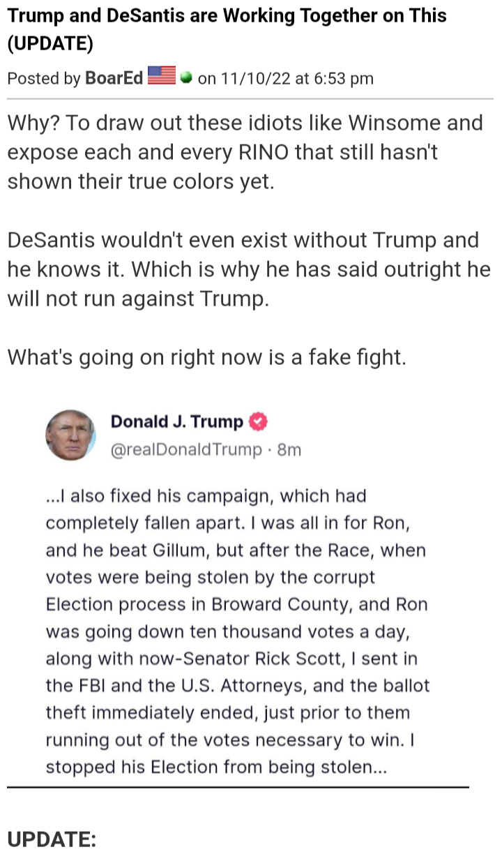Click the green online status dot
The height and width of the screenshot is (868, 502).
click(x=185, y=77)
